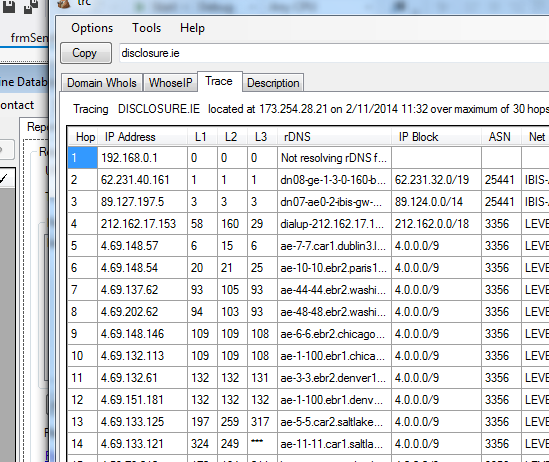The width and height of the screenshot is (549, 462).
Task: Select the IP cell 62.231.40.161
Action: 142,180
